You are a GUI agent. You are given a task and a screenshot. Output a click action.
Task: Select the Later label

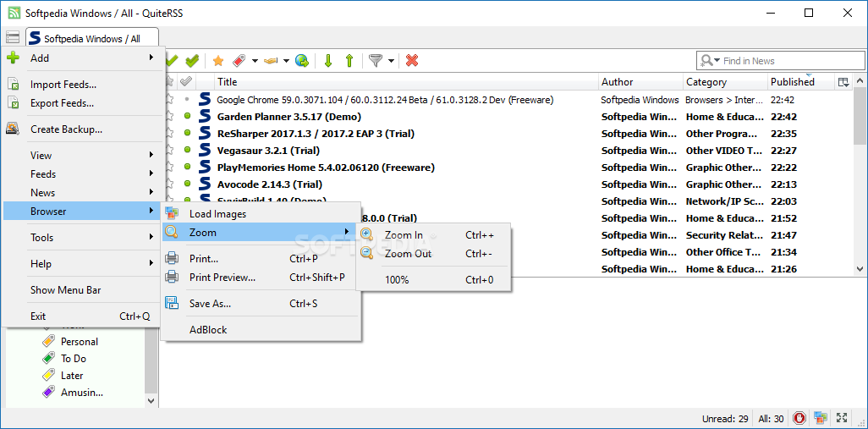(x=72, y=376)
